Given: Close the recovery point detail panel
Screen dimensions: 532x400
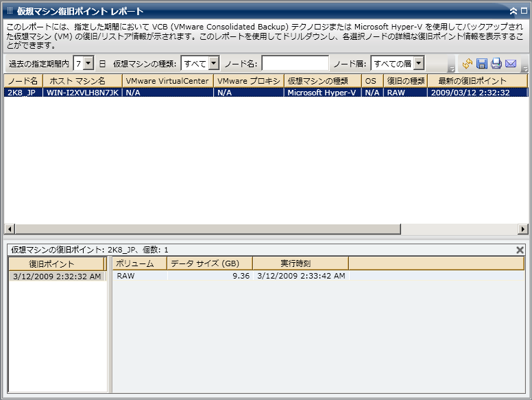Looking at the screenshot, I should tap(520, 250).
